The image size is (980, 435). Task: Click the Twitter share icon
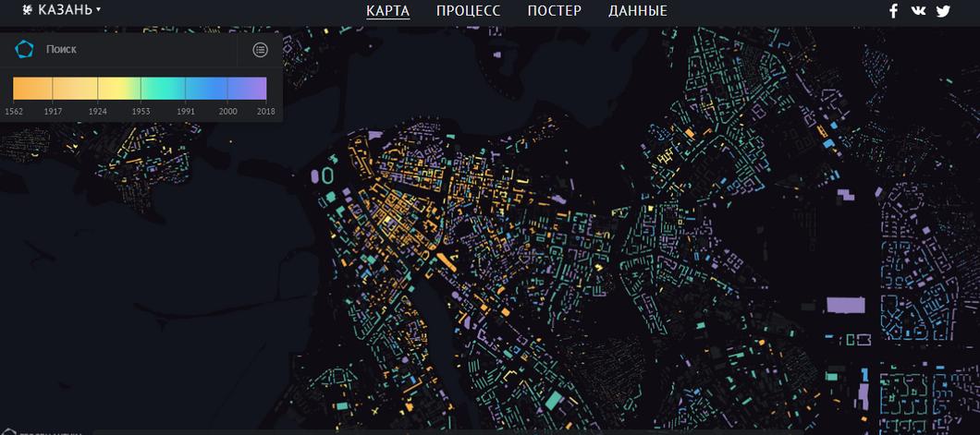point(943,11)
